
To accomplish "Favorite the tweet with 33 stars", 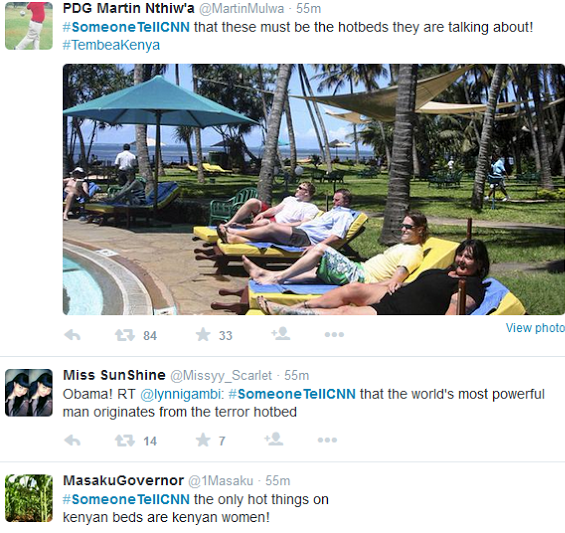I will 203,334.
